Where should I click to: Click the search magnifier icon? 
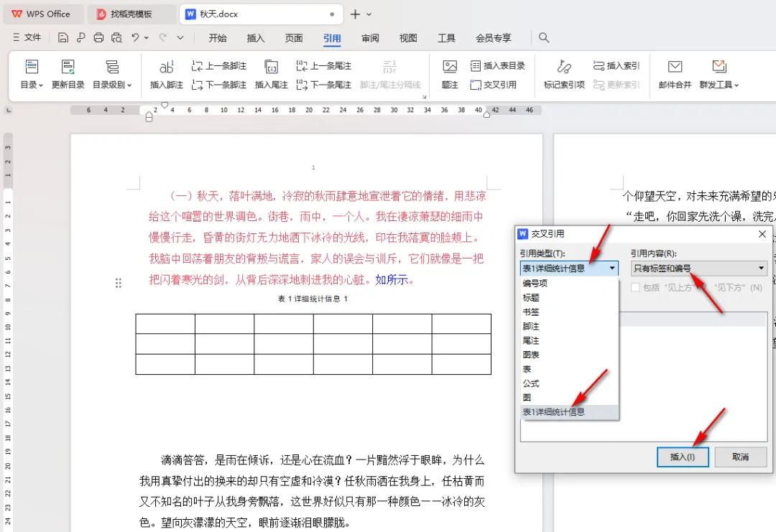pos(544,37)
